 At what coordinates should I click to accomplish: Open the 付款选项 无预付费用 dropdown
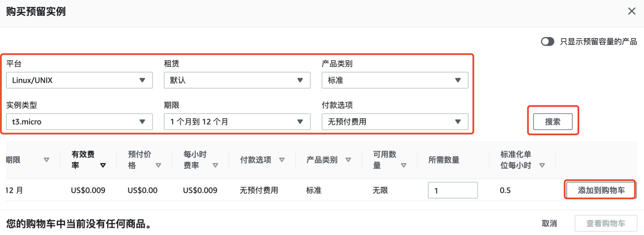395,122
